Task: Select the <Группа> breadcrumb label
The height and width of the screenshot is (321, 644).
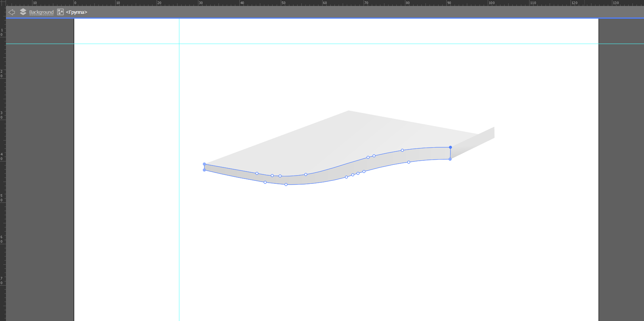Action: pos(76,12)
